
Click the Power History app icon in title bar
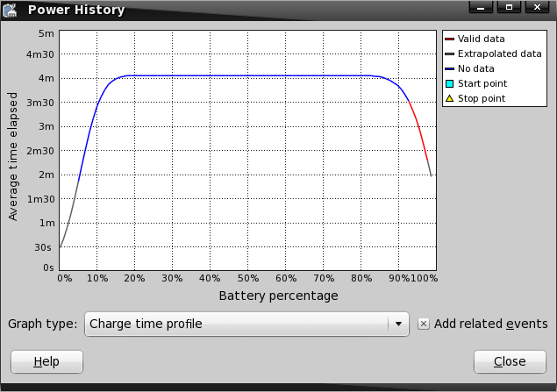(x=12, y=10)
